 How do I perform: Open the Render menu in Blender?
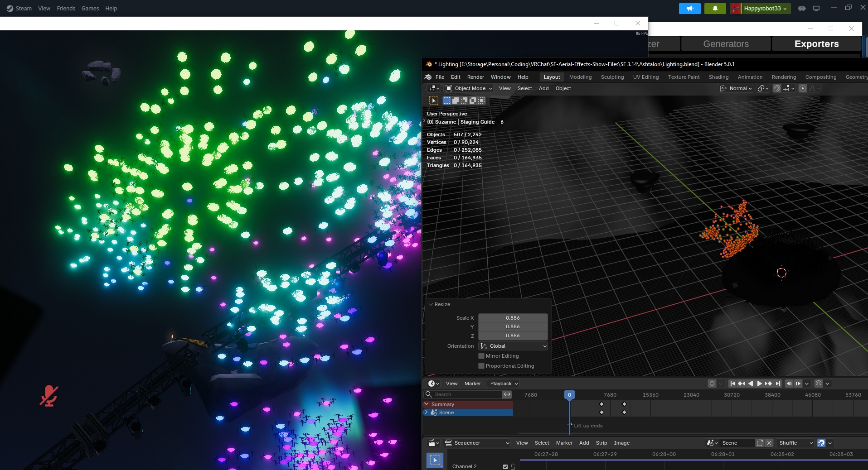pyautogui.click(x=475, y=77)
